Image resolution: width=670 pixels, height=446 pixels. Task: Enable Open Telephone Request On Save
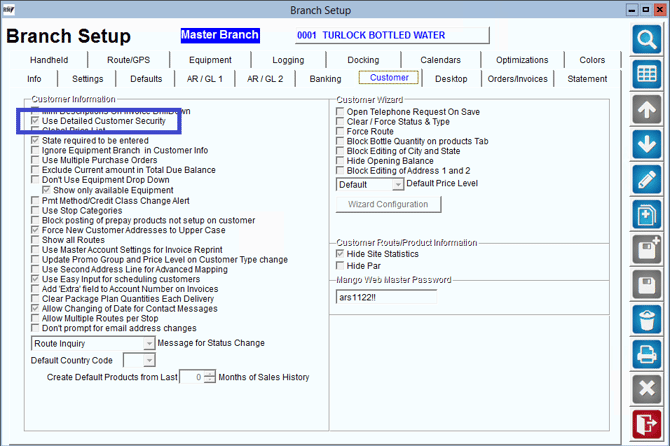click(340, 112)
